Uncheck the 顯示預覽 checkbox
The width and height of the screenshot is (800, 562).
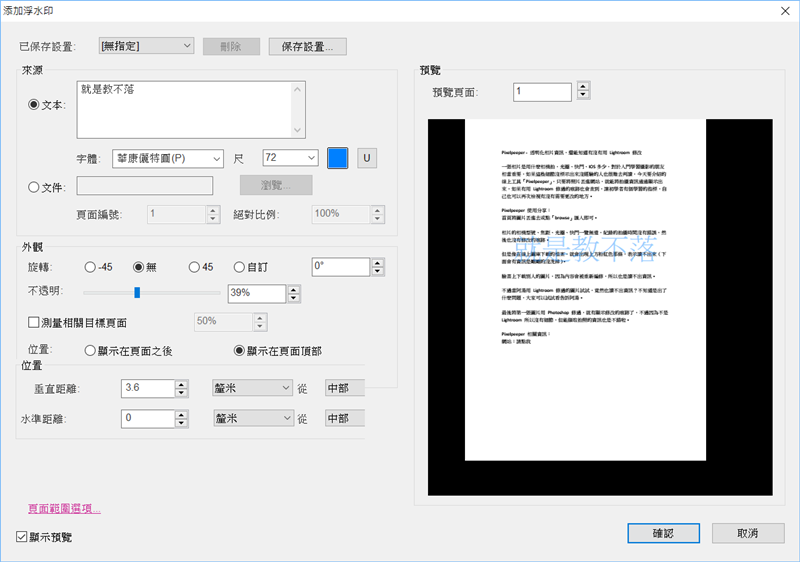pos(23,537)
